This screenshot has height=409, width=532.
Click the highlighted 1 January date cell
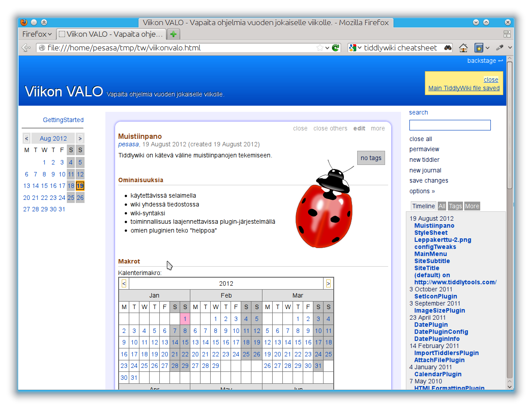click(x=185, y=319)
